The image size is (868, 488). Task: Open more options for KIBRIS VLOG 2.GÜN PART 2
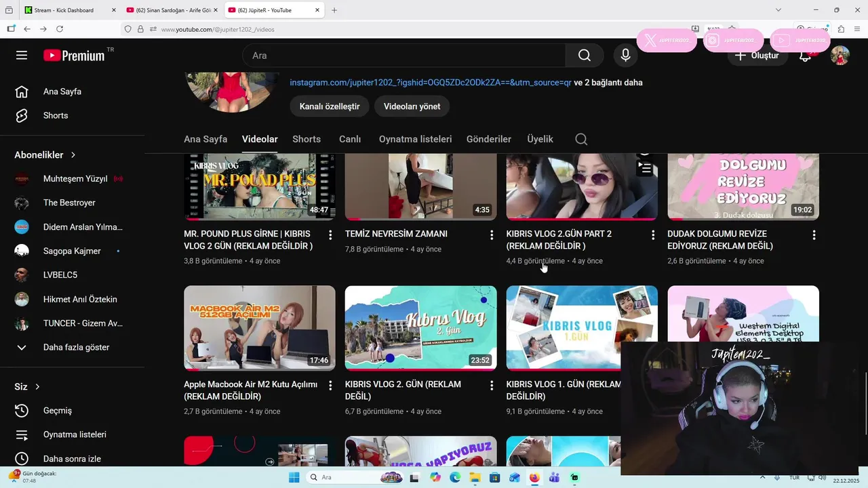[653, 235]
